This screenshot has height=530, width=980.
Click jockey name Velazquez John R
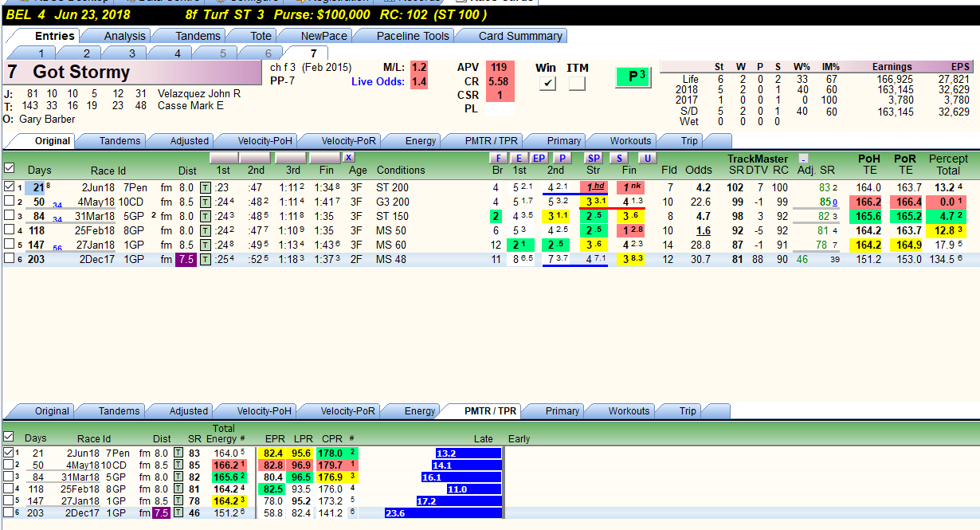pos(199,93)
